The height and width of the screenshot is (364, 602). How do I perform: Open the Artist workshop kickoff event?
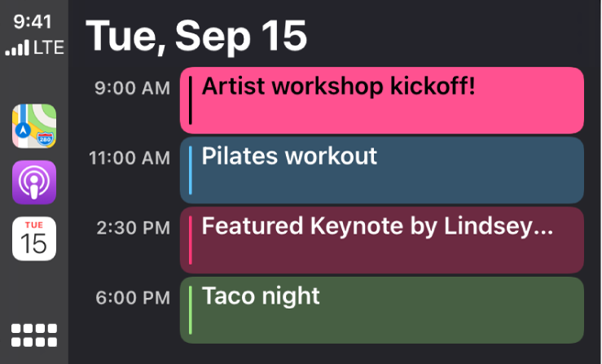[381, 101]
